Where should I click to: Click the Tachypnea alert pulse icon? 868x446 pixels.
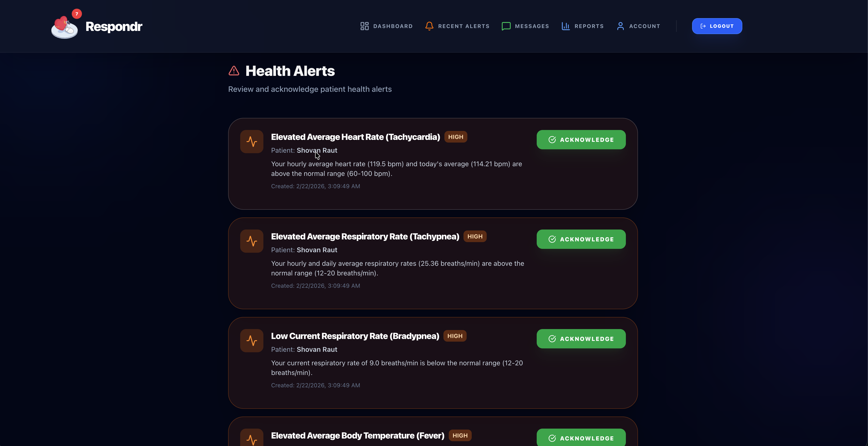[x=252, y=241]
